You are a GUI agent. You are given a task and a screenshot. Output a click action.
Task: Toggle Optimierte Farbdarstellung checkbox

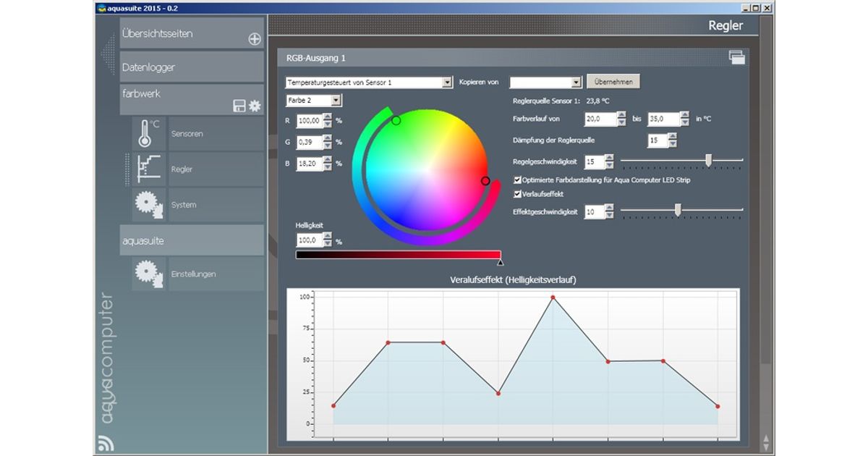(517, 180)
